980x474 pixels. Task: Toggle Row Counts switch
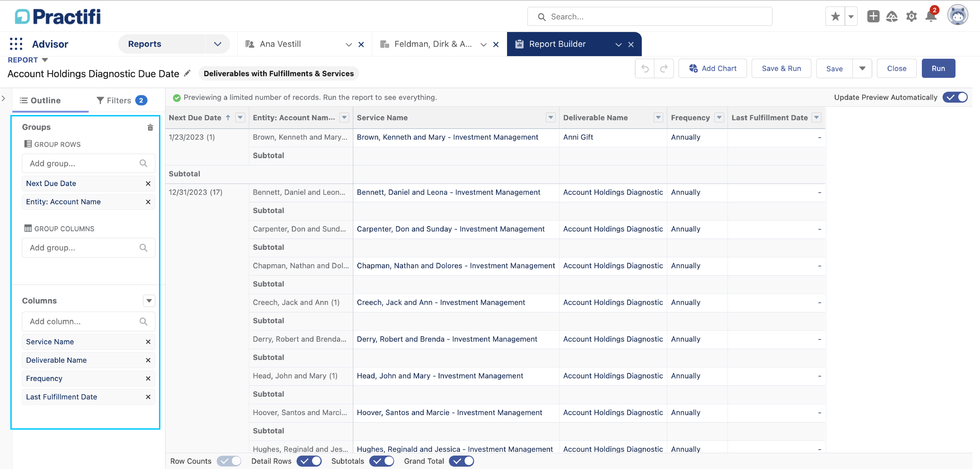coord(229,461)
